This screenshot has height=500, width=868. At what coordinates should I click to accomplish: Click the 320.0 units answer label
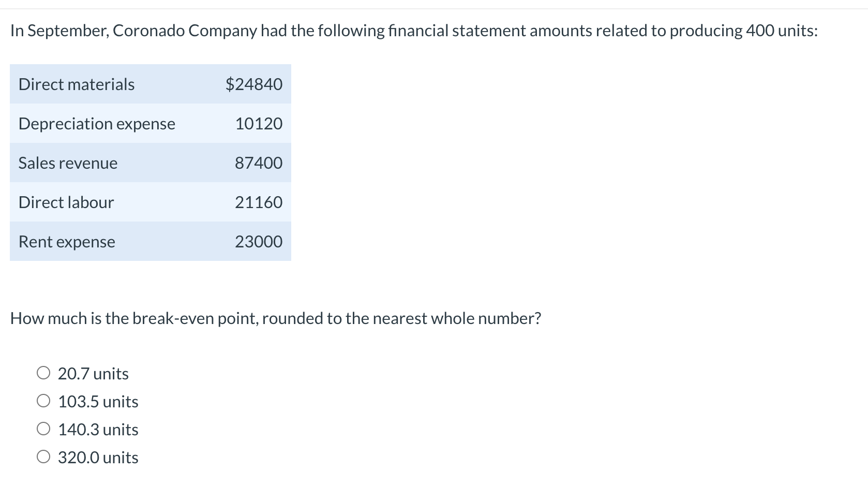98,457
